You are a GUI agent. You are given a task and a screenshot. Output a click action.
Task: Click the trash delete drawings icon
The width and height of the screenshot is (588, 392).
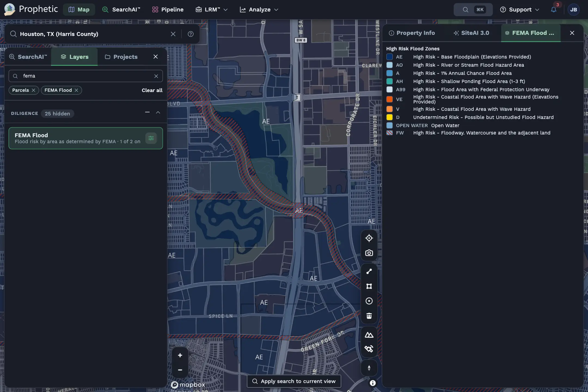(369, 316)
